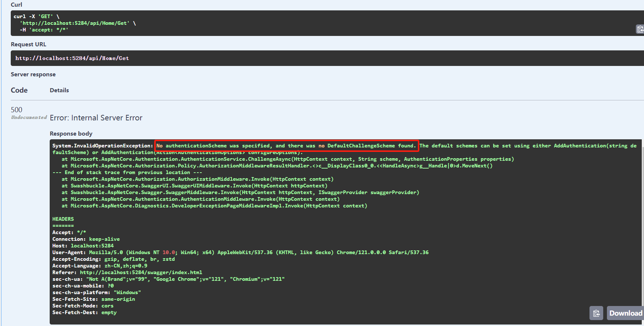Click the 'Accept-Encoding: gzip, deflate, br, zstd' line
The image size is (644, 326).
click(x=113, y=259)
